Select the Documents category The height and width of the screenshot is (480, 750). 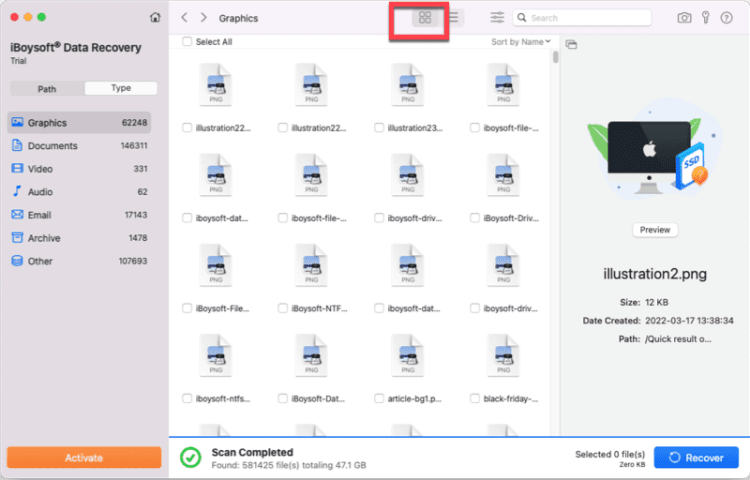pos(52,146)
